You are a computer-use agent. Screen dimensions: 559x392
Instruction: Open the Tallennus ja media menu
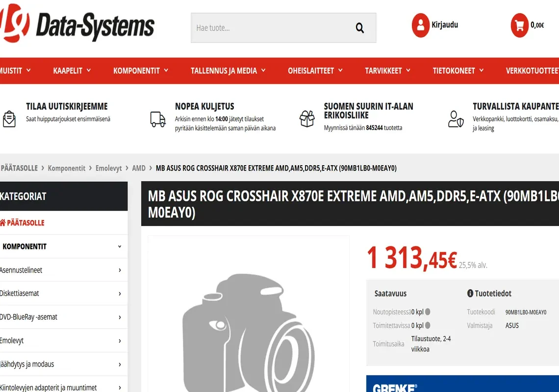228,71
